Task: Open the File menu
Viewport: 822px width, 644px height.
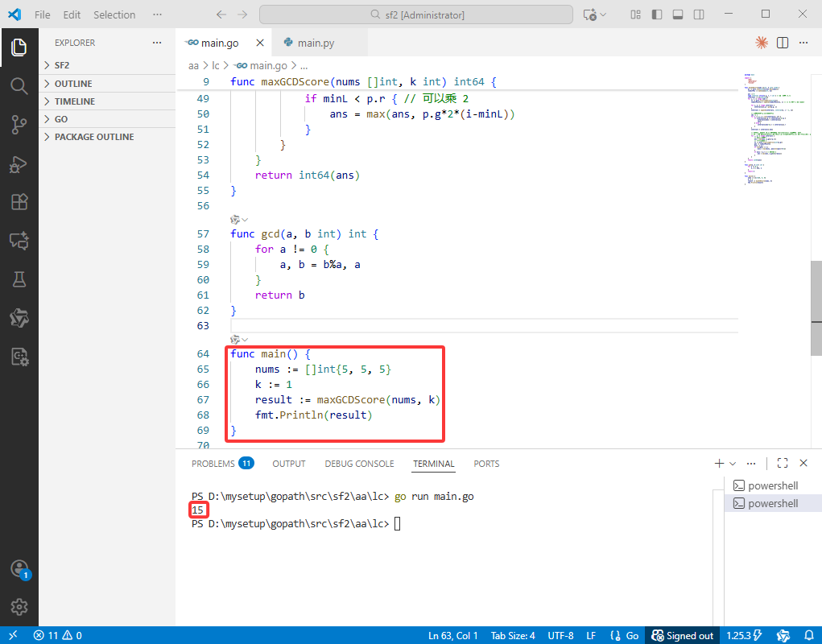Action: click(43, 14)
